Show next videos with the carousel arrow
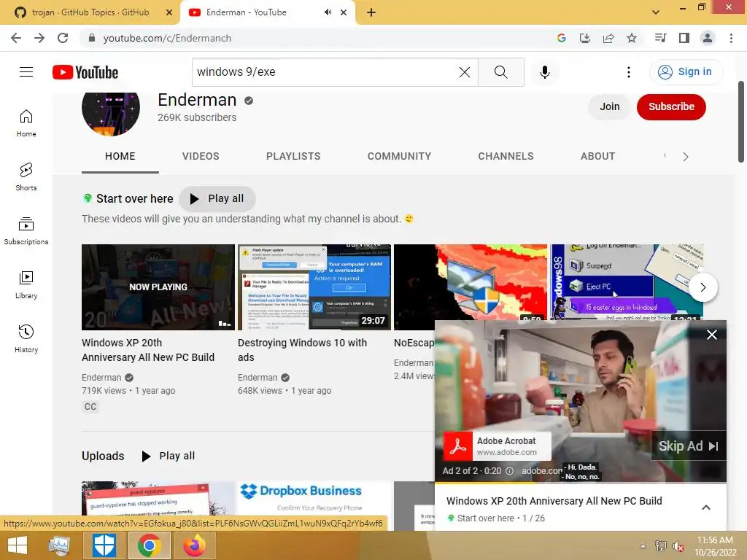This screenshot has height=560, width=747. click(x=703, y=287)
